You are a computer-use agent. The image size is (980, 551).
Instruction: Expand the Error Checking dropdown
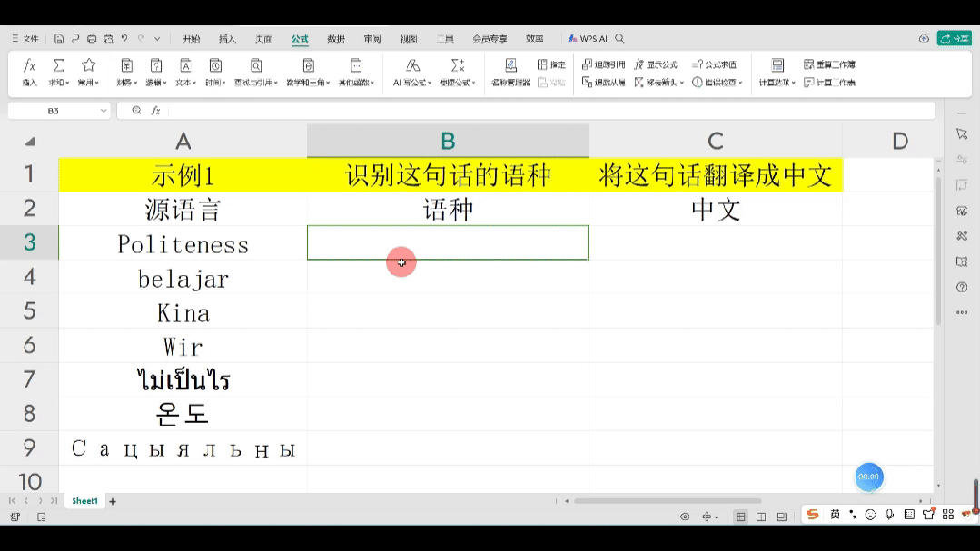pyautogui.click(x=740, y=83)
